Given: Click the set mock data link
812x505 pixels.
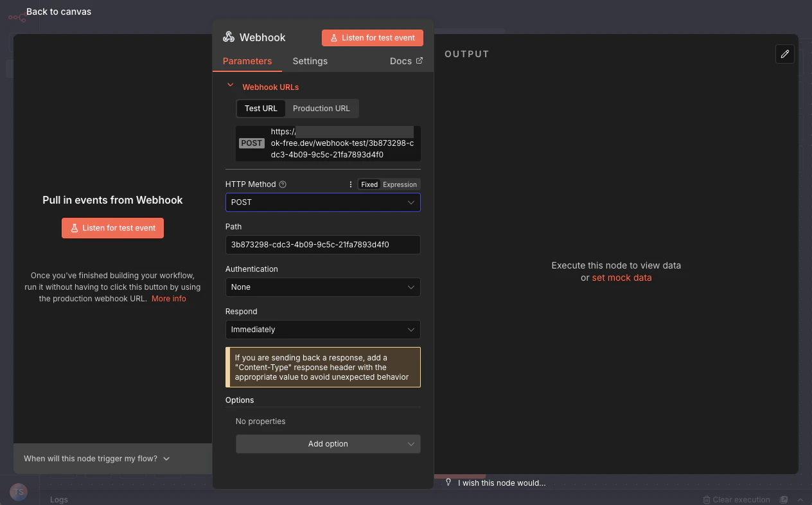Looking at the screenshot, I should (622, 278).
